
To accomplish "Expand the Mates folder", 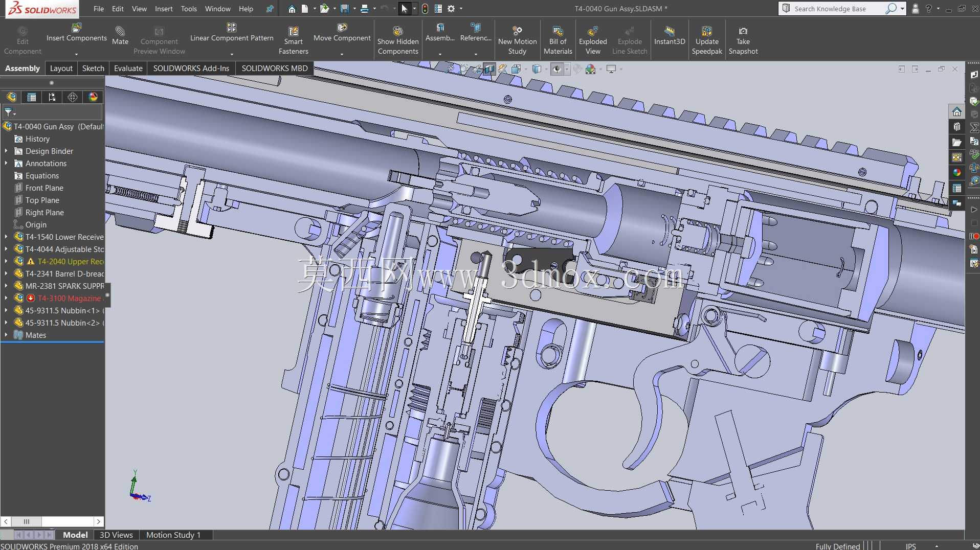I will click(x=6, y=335).
